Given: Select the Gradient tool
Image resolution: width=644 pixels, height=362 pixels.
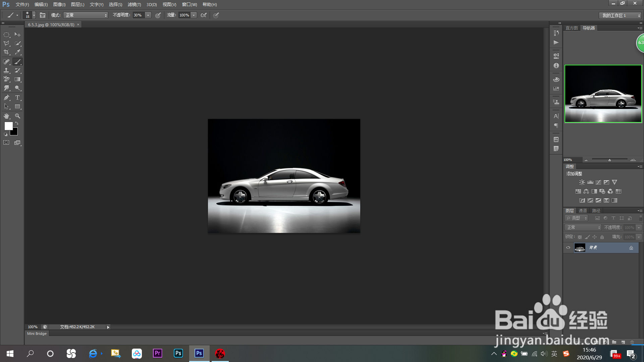Looking at the screenshot, I should pos(17,79).
